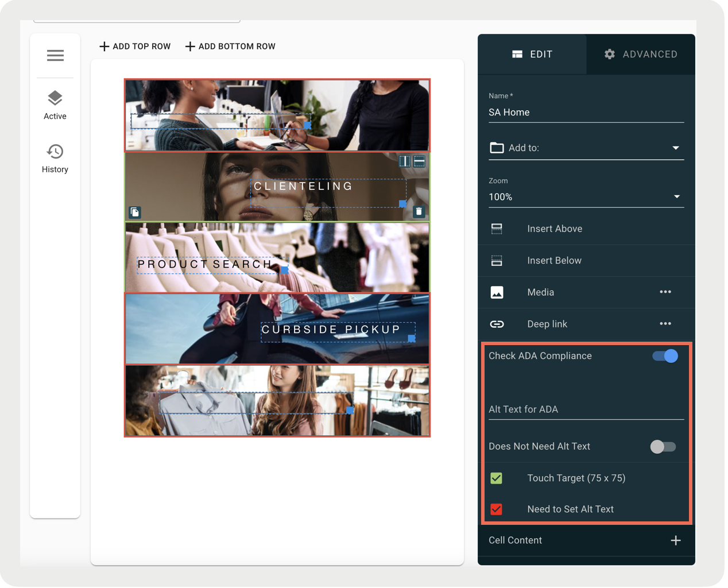Switch to the Advanced tab
This screenshot has width=728, height=588.
pyautogui.click(x=641, y=54)
